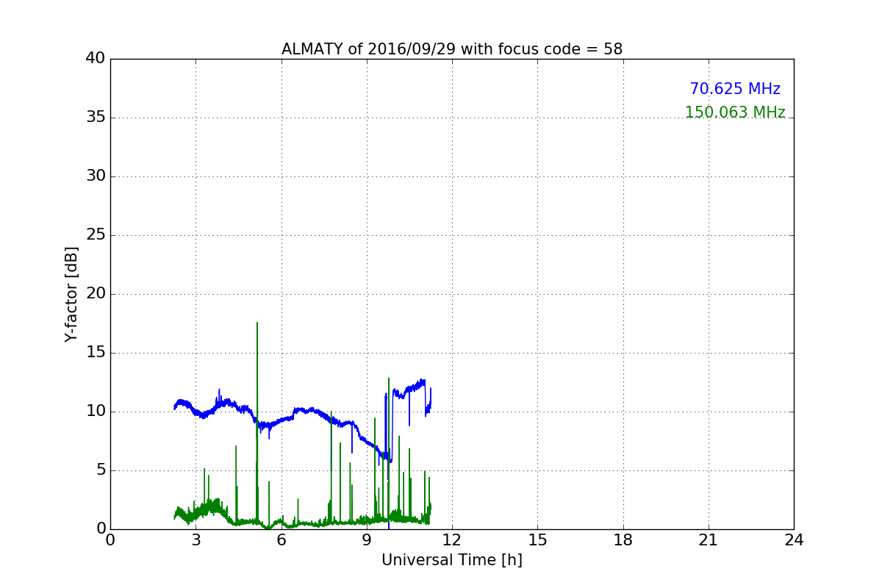Click the x-axis tick label 3

pos(196,540)
